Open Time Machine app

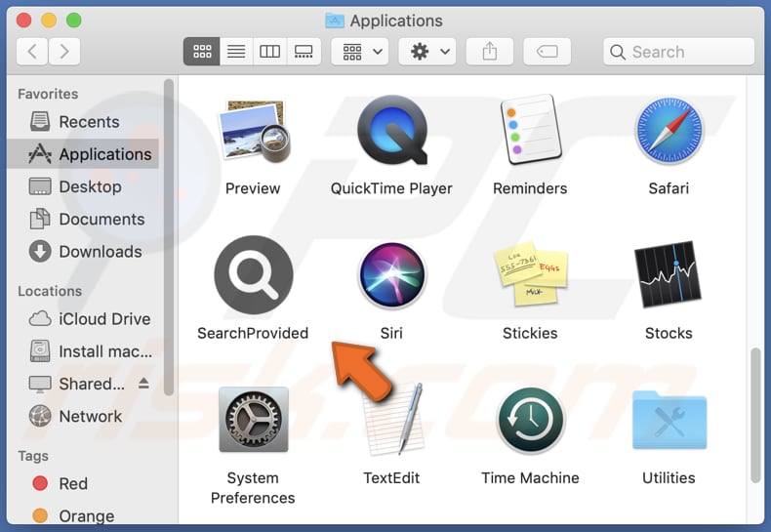tap(531, 421)
